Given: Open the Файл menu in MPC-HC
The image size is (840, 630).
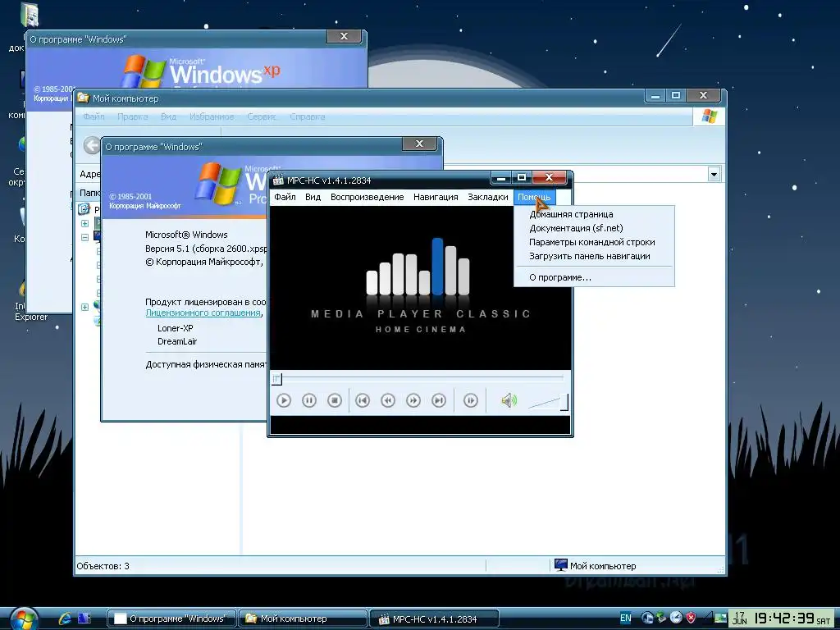Looking at the screenshot, I should [x=285, y=197].
